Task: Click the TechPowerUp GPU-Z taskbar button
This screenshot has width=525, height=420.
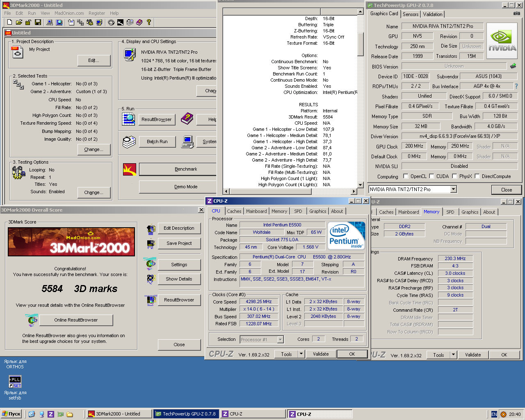Action: [186, 414]
